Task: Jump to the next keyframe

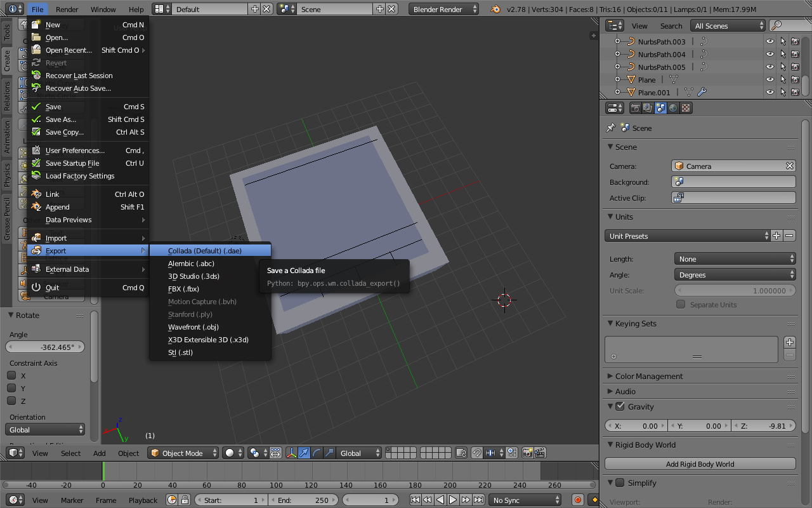Action: point(466,500)
